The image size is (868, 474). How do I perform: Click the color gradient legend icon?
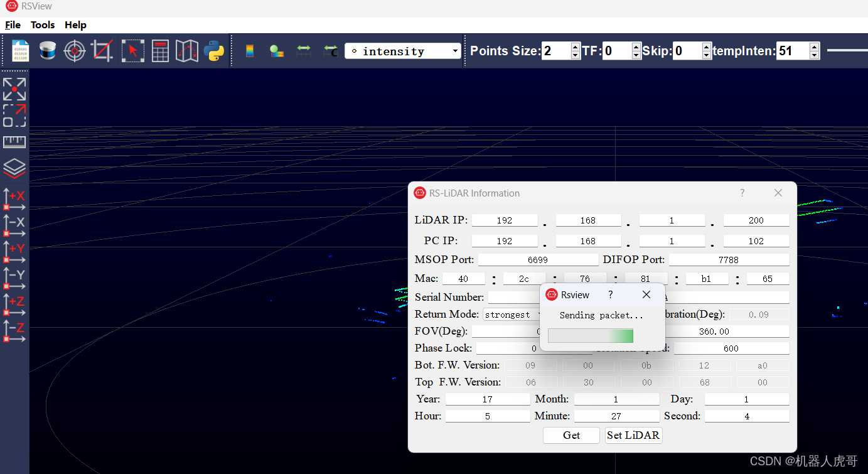[x=250, y=51]
